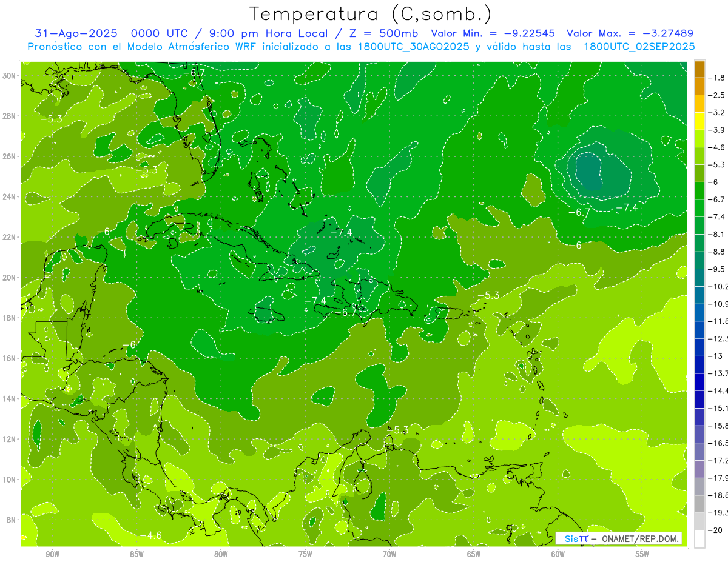
Task: Click the "Valor Min. = -9.22545" value
Action: [493, 33]
